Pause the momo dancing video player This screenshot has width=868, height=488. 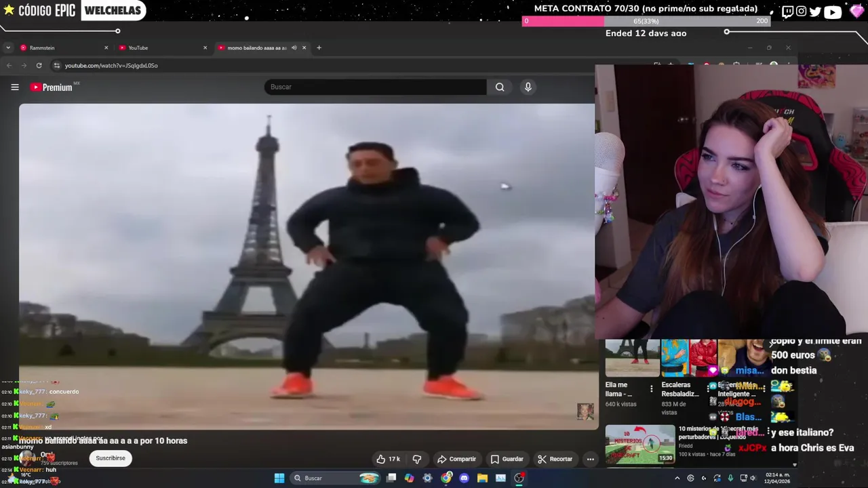coord(309,266)
